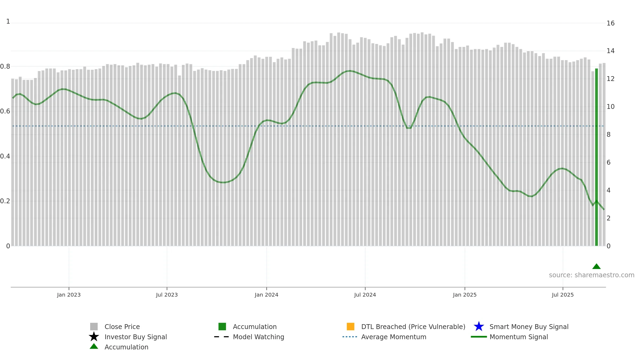Click the dotted Average Momentum legend line

click(350, 337)
